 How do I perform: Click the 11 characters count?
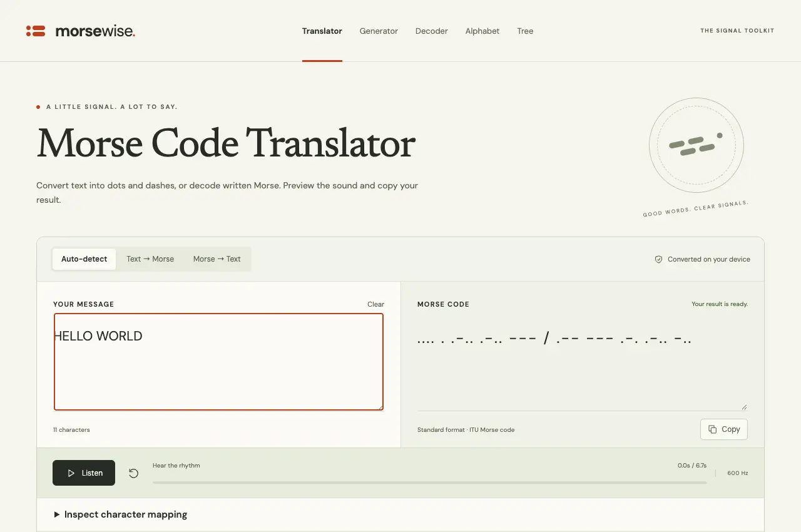coord(71,430)
